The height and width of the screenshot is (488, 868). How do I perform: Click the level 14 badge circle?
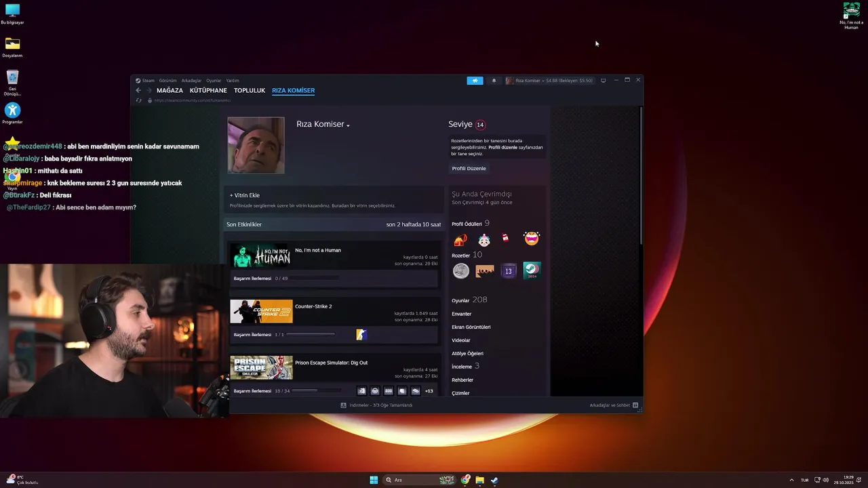point(480,125)
